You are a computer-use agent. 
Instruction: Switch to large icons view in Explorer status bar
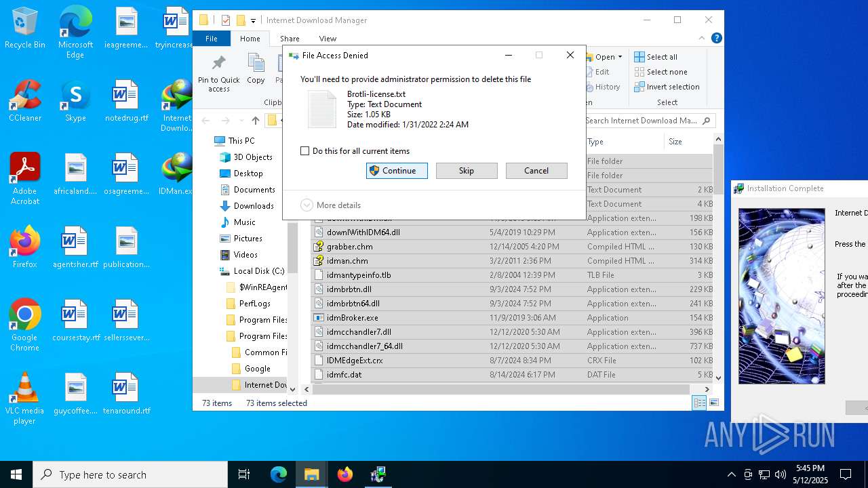click(713, 403)
